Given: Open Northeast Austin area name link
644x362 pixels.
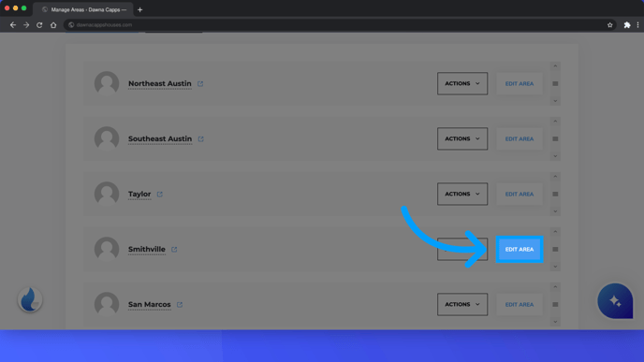Looking at the screenshot, I should coord(160,84).
